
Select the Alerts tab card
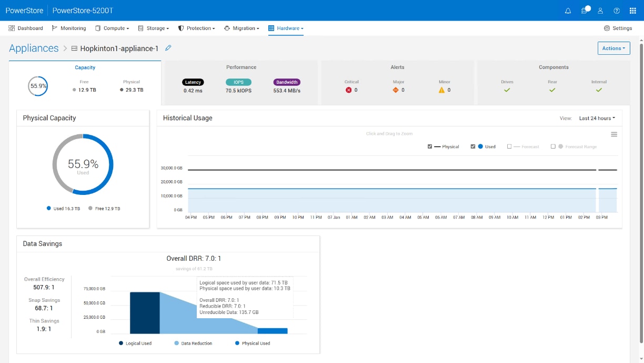[x=397, y=83]
